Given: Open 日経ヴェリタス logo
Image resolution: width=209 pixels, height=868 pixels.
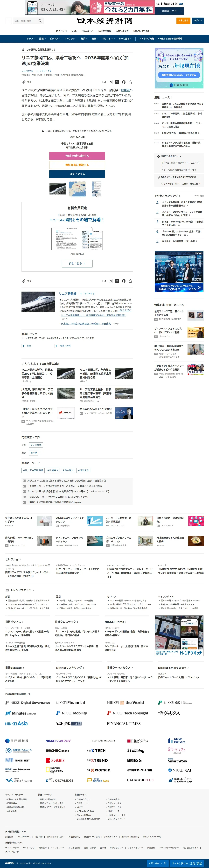Looking at the screenshot, I should click(169, 713).
